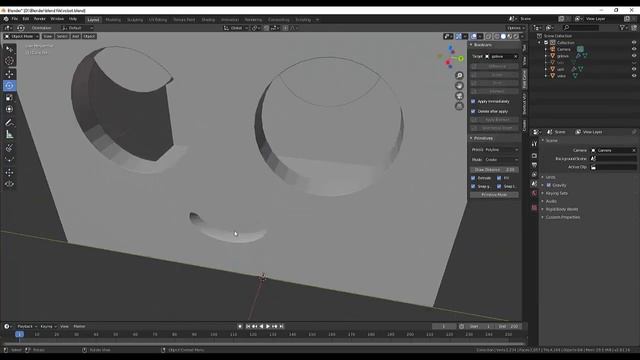This screenshot has height=360, width=640.
Task: Switch perspective/orthographic view icon
Action: (x=459, y=106)
